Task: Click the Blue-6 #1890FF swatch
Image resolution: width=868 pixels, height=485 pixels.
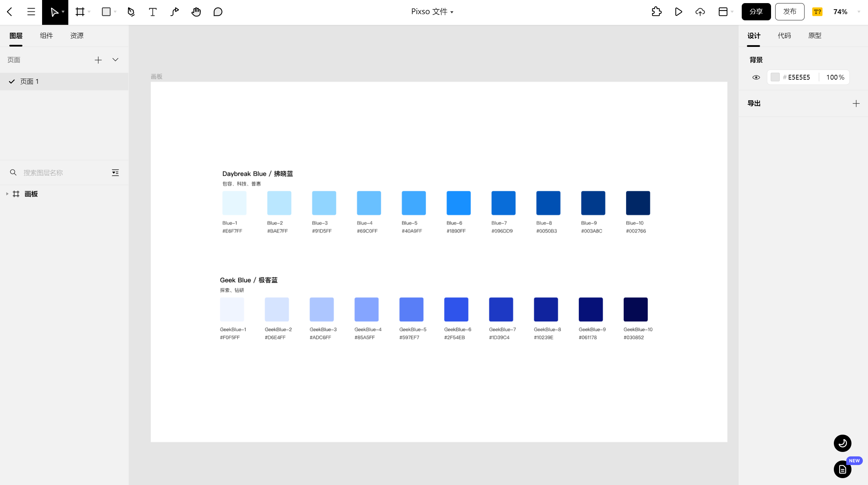Action: coord(458,203)
